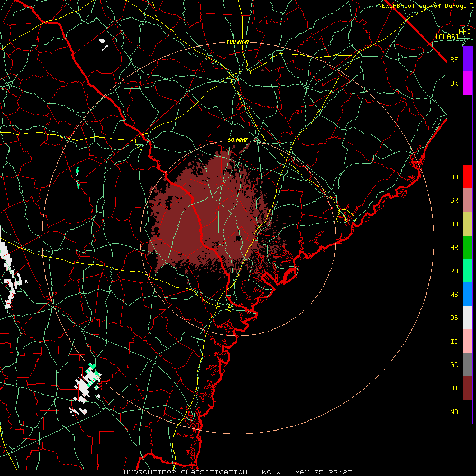Click the DS white legend swatch
The image size is (476, 476).
coord(467,317)
